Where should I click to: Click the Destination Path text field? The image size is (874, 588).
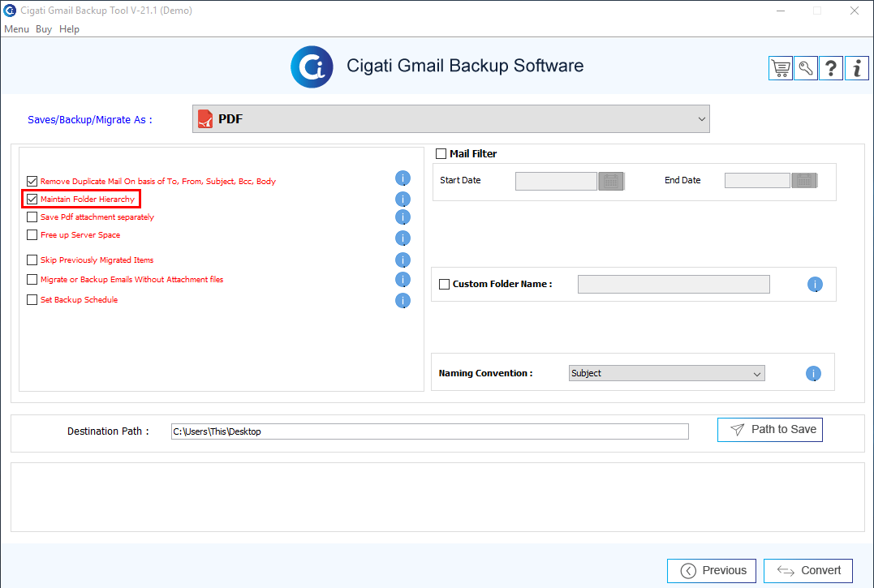[x=430, y=431]
